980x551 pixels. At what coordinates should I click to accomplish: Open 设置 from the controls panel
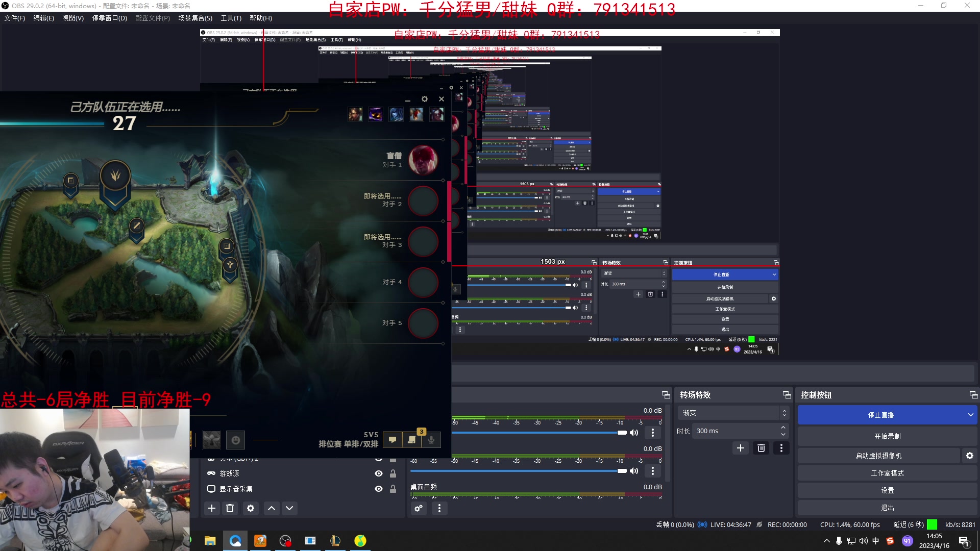[888, 490]
